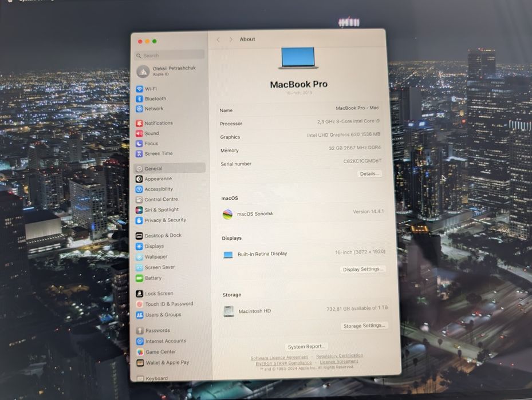Open the Licence Agreement link
The image size is (532, 400).
(339, 361)
